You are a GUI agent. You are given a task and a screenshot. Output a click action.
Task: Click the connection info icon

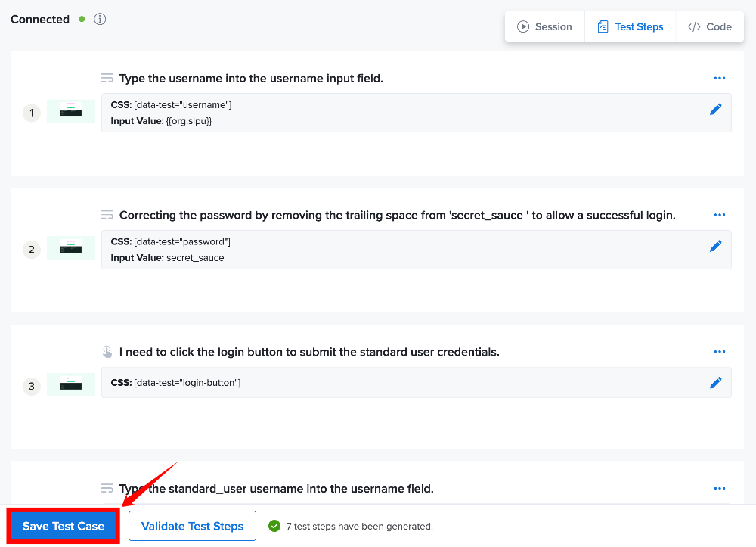[100, 20]
